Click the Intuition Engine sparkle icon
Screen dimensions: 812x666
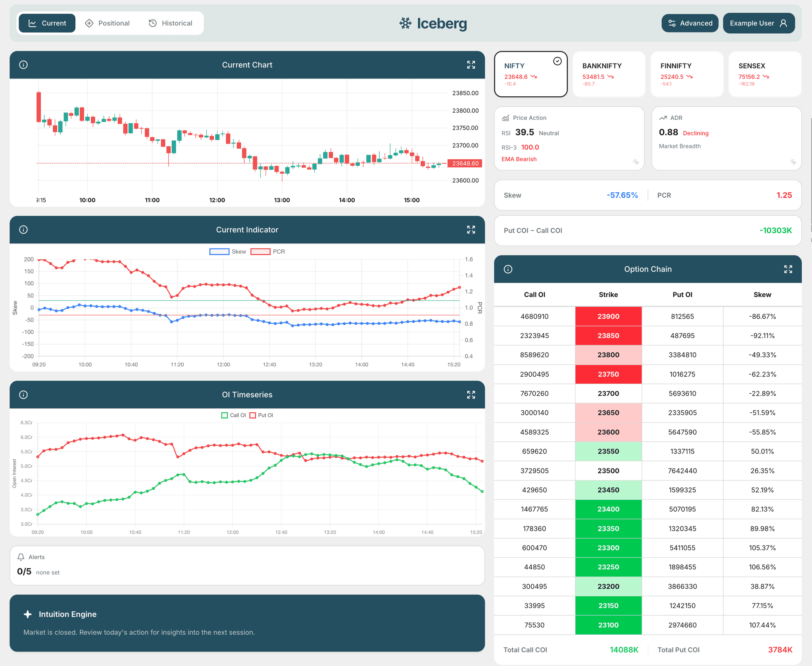tap(28, 614)
